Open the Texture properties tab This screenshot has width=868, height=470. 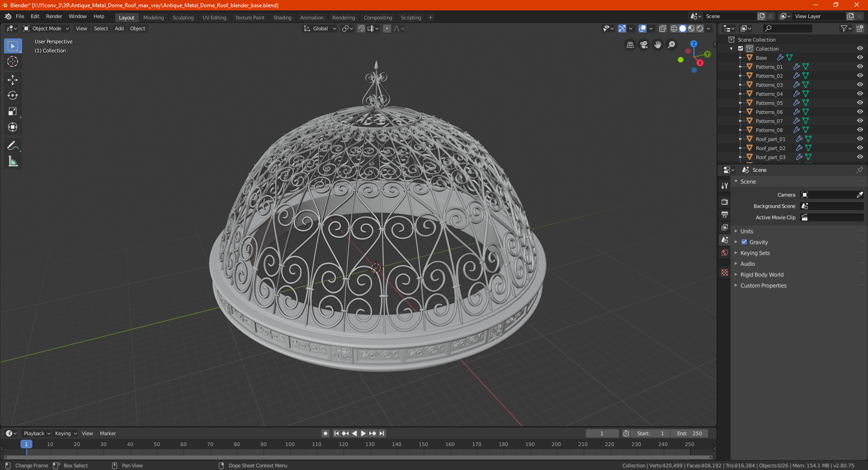(x=725, y=273)
